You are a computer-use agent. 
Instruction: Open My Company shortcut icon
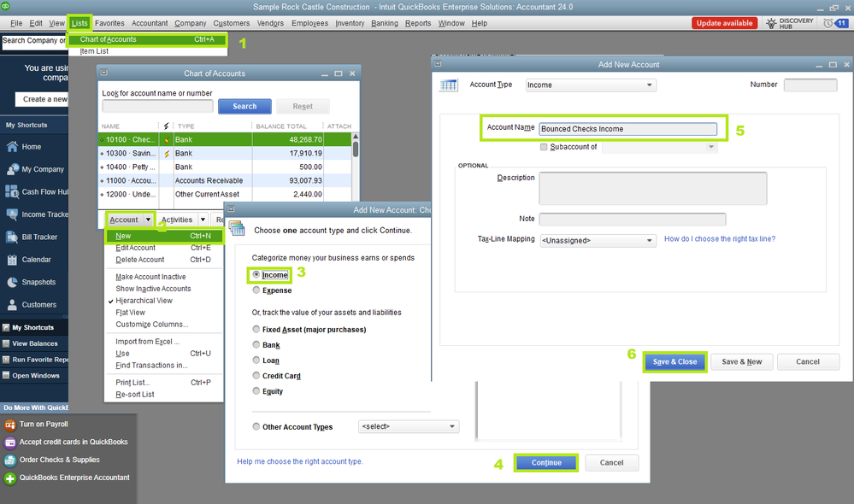12,169
